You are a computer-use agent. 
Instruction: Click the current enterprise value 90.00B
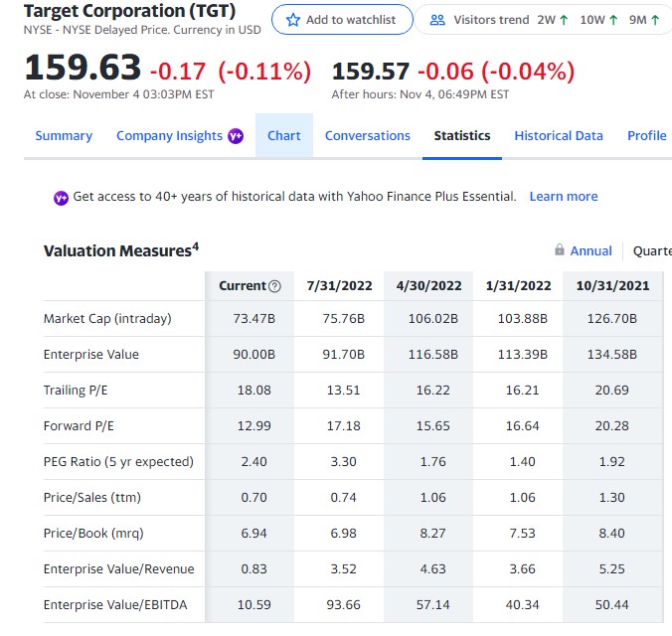(x=254, y=355)
